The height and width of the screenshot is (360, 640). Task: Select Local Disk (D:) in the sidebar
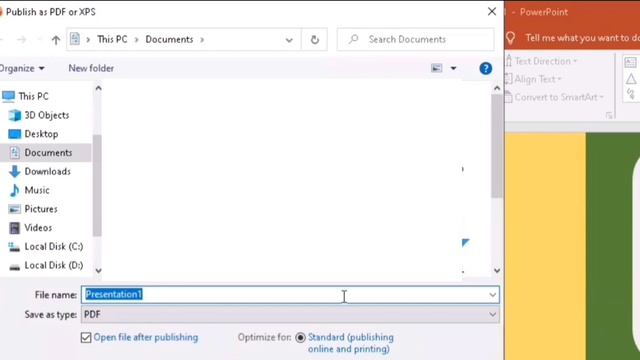click(x=54, y=265)
